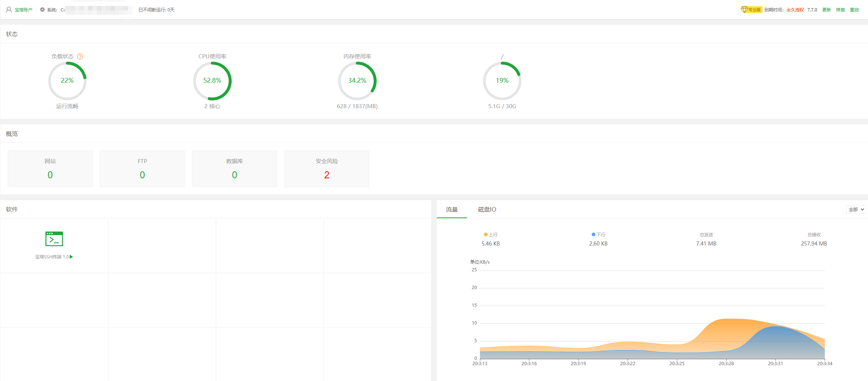Click the 修复 link in the top bar
Image resolution: width=868 pixels, height=381 pixels.
click(840, 10)
